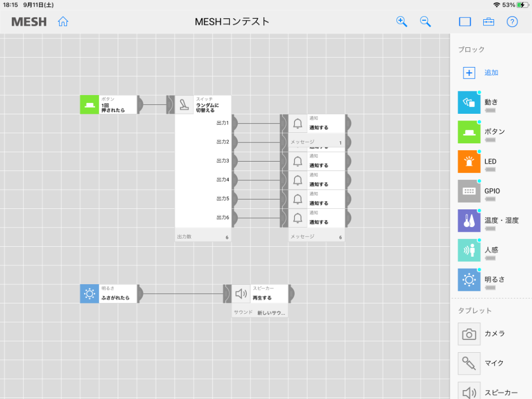
Task: Select the green ボタン block in the sidebar
Action: click(x=469, y=132)
